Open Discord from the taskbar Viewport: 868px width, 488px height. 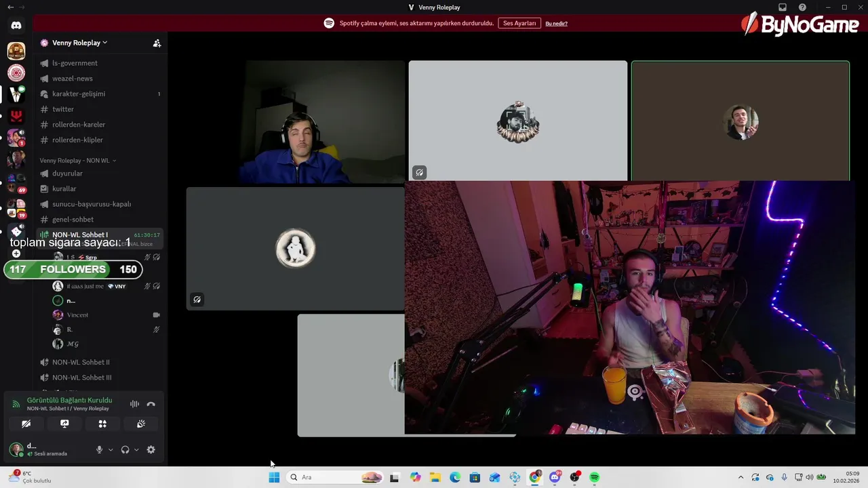tap(555, 477)
